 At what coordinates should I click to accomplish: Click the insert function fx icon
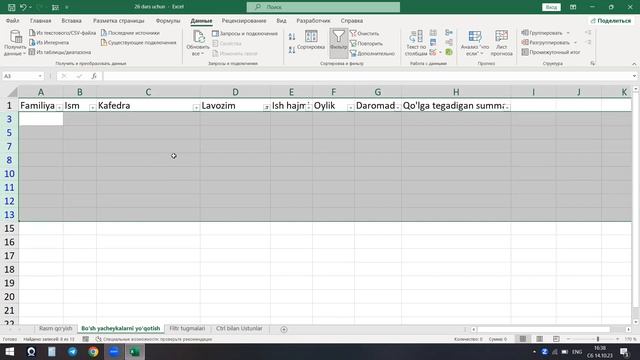tap(94, 76)
